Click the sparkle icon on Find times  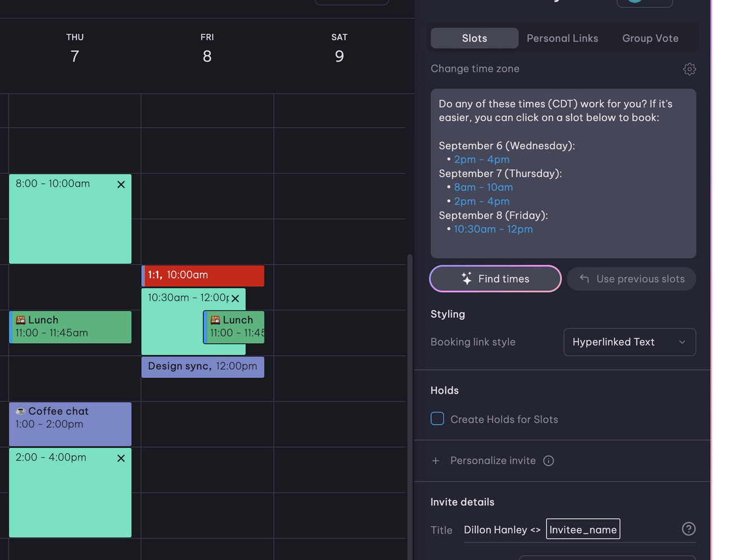(x=465, y=278)
